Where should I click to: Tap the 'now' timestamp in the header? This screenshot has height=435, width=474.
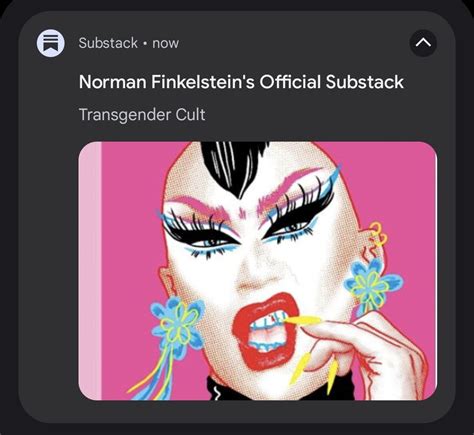[x=165, y=43]
